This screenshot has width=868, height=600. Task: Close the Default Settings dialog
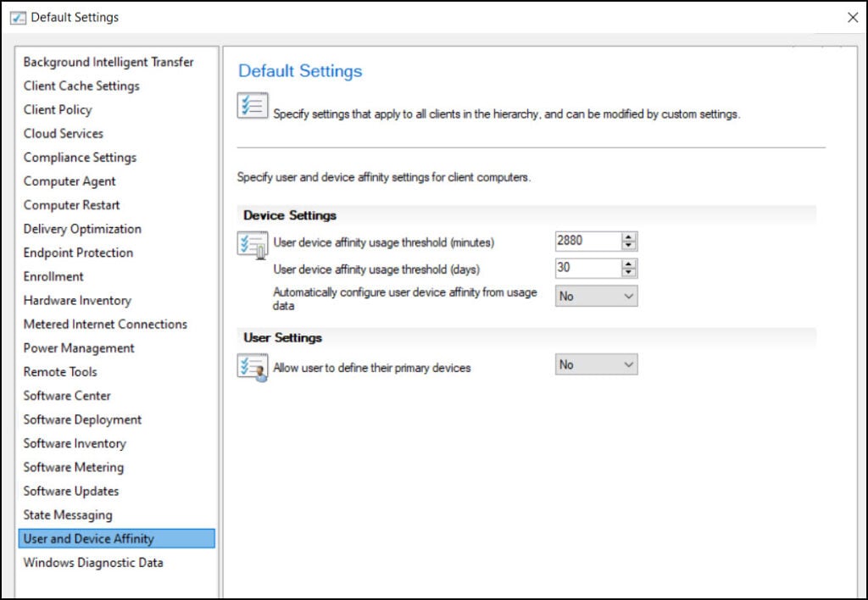tap(853, 18)
